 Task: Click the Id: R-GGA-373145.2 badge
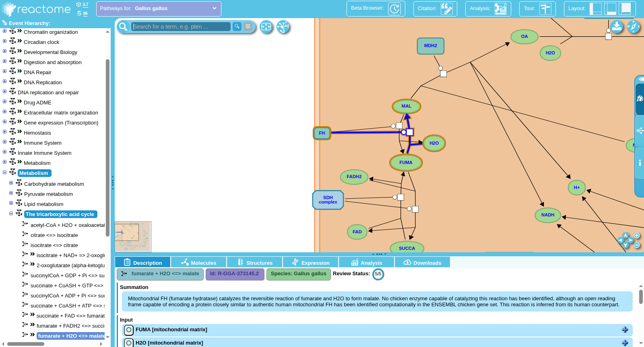[235, 274]
